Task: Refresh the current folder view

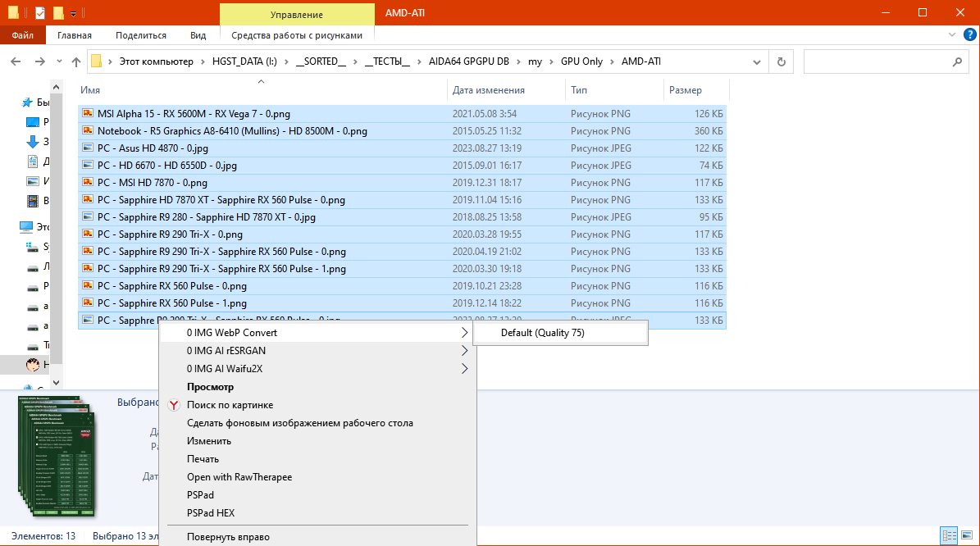Action: pos(781,61)
